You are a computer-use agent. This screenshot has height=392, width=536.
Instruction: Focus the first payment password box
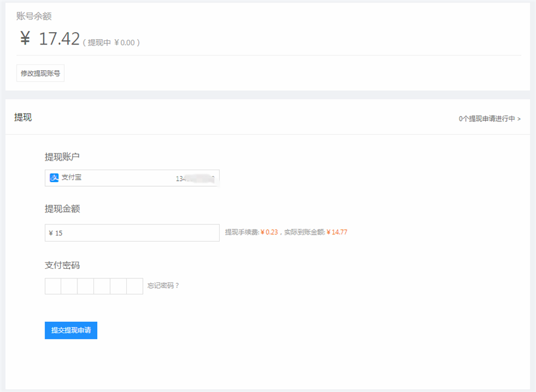coord(53,286)
